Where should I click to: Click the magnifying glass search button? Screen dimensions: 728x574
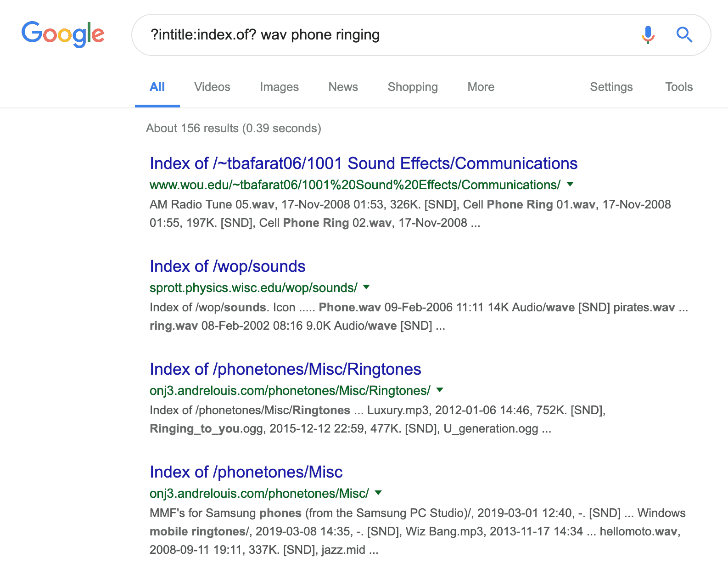(x=684, y=34)
